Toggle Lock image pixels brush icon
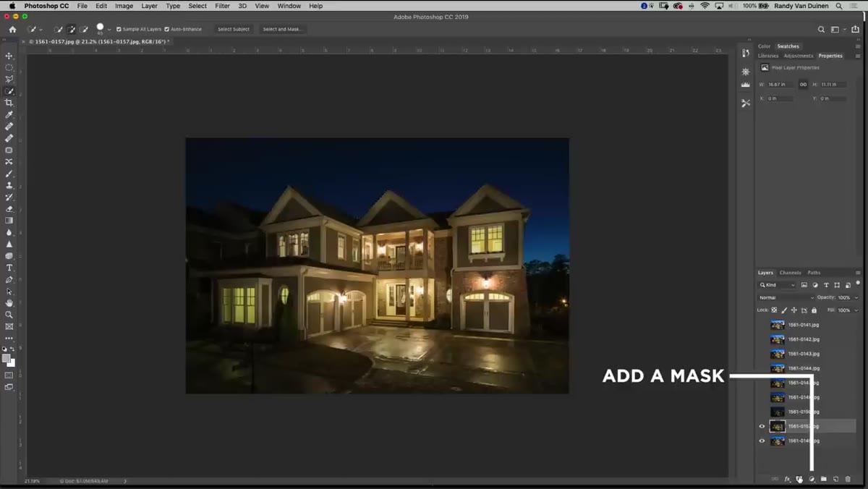This screenshot has width=868, height=489. 784,310
